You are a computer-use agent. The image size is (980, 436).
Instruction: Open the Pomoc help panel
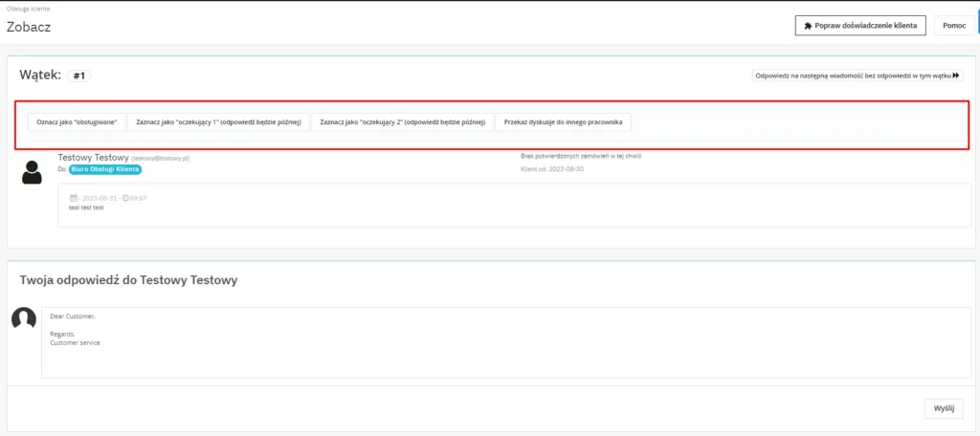coord(953,26)
